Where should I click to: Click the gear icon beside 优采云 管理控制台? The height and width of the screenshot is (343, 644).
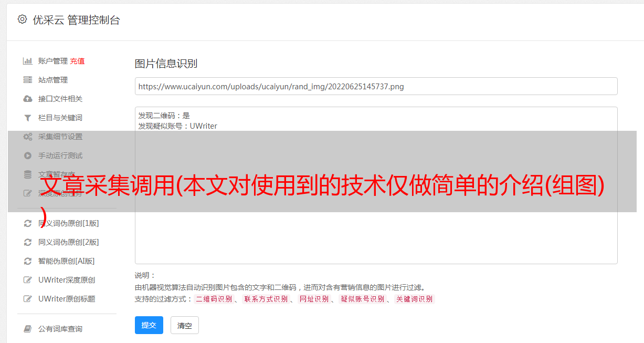(22, 19)
